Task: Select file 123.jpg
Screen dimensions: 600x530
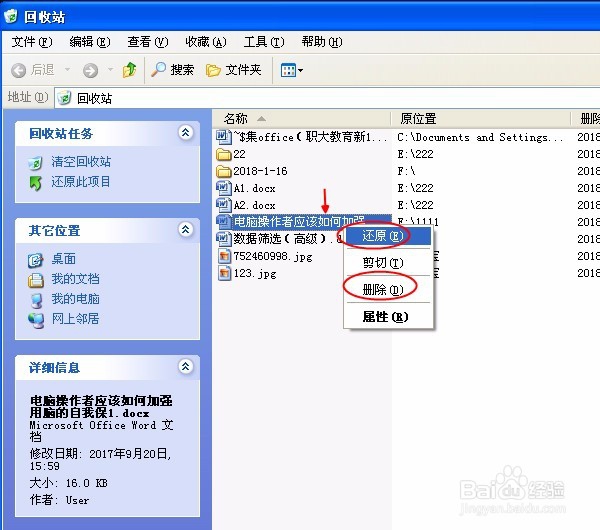Action: pyautogui.click(x=247, y=273)
